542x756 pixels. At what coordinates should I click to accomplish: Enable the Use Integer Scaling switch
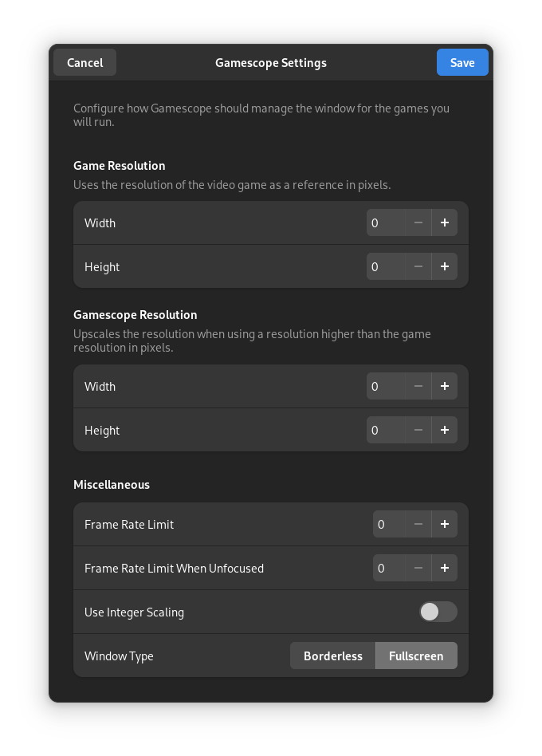[438, 612]
